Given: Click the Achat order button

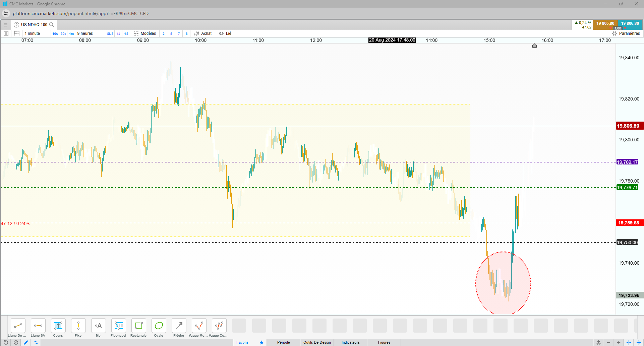Looking at the screenshot, I should [x=203, y=33].
